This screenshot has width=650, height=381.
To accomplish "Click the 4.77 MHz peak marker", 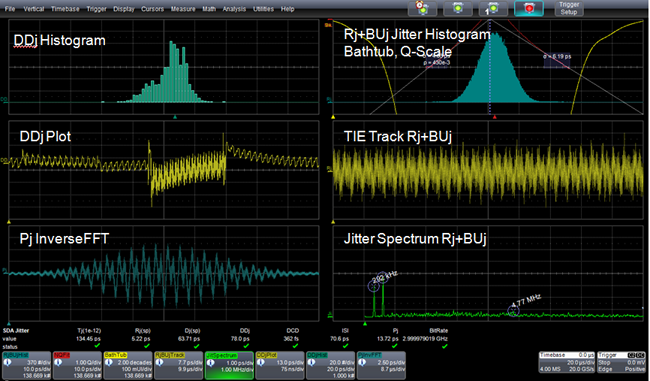I will tap(513, 311).
